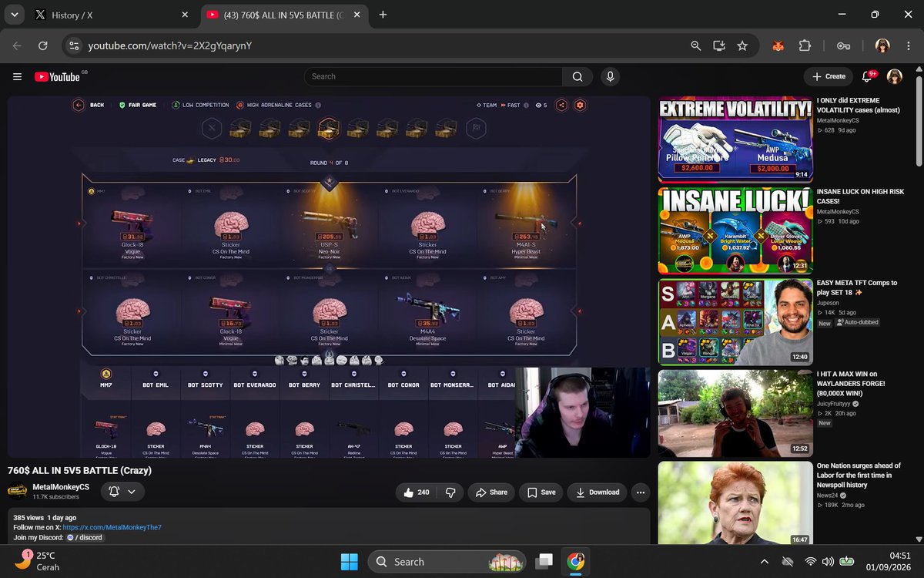
Task: Bookmark this page with the star
Action: pos(742,45)
